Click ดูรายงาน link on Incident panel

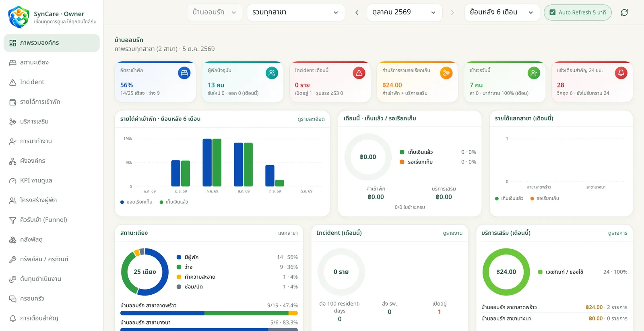tap(453, 233)
